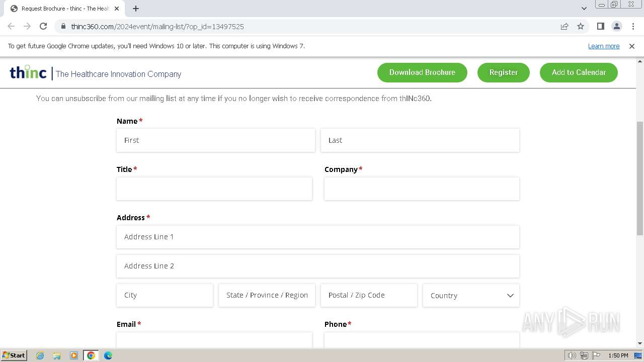Open the Windows Start menu

click(x=14, y=355)
